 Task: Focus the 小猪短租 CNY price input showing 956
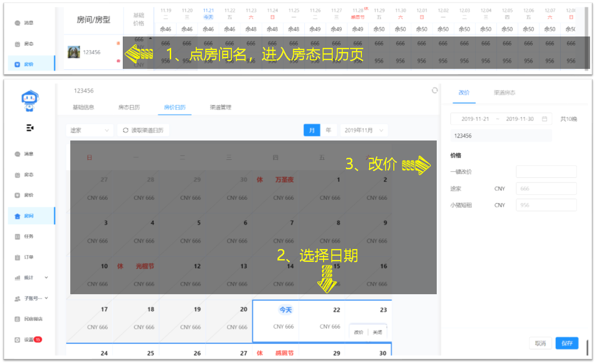[x=546, y=205]
